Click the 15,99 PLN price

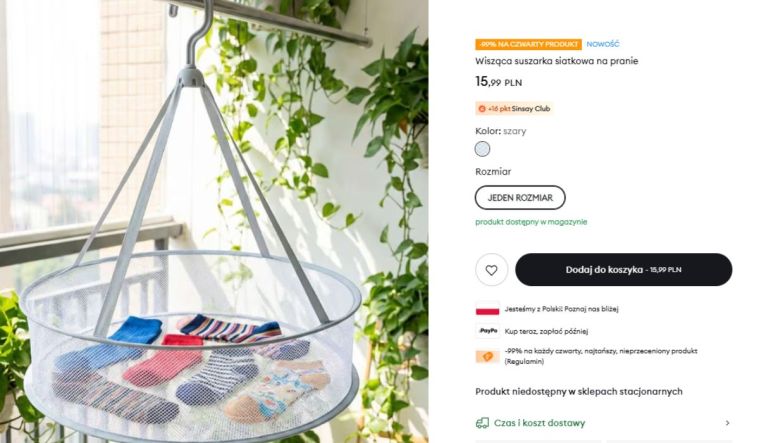(x=498, y=82)
